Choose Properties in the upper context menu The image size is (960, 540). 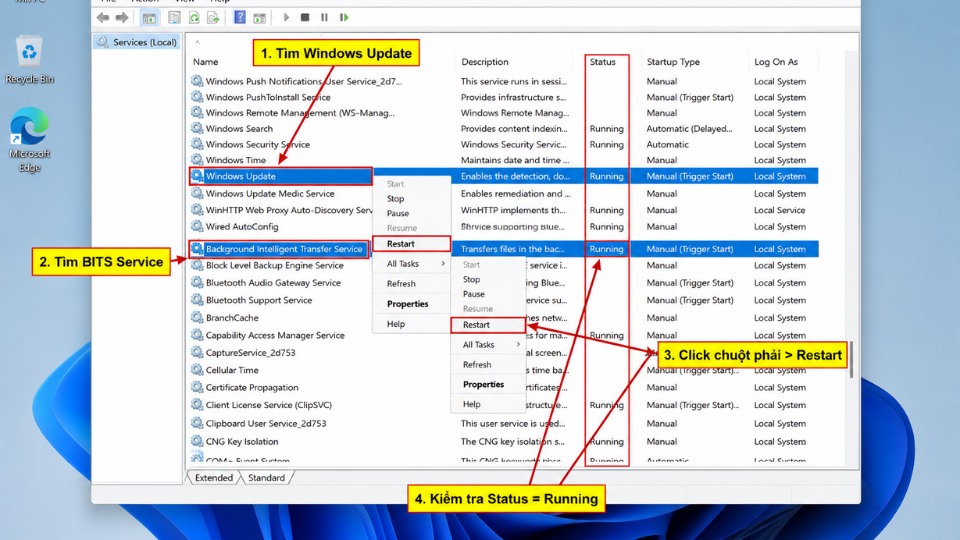tap(411, 304)
